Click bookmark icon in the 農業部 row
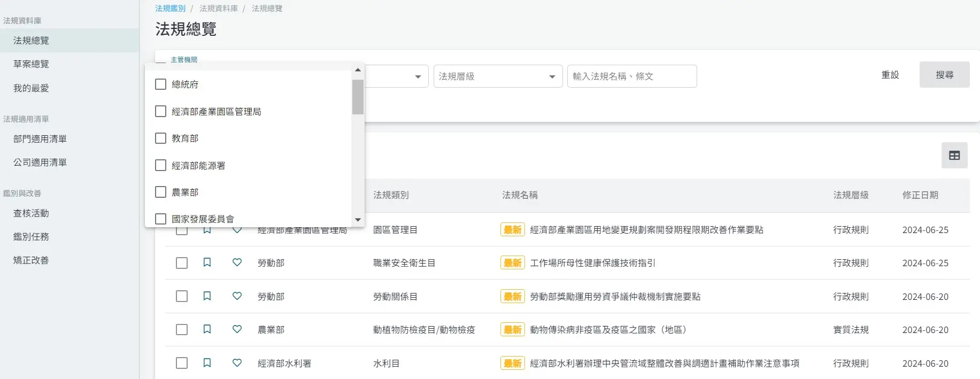Image resolution: width=980 pixels, height=379 pixels. (x=207, y=329)
